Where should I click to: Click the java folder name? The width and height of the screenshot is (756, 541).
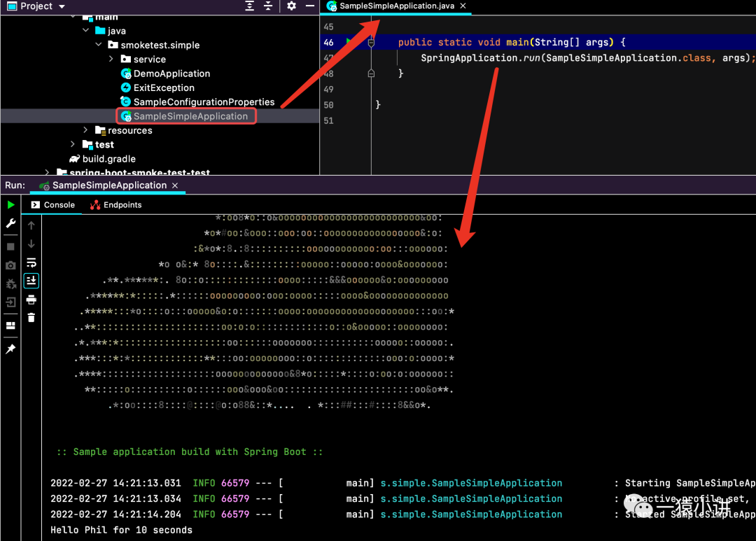117,31
